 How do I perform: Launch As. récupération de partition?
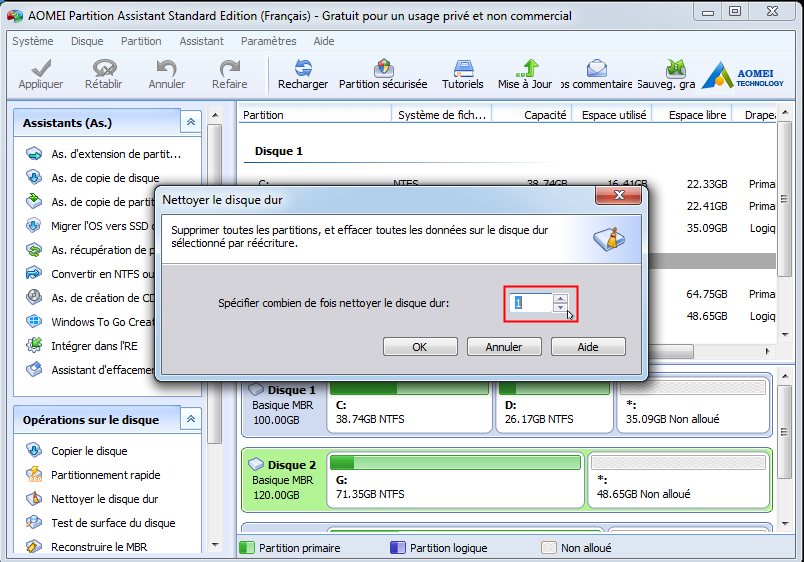90,250
